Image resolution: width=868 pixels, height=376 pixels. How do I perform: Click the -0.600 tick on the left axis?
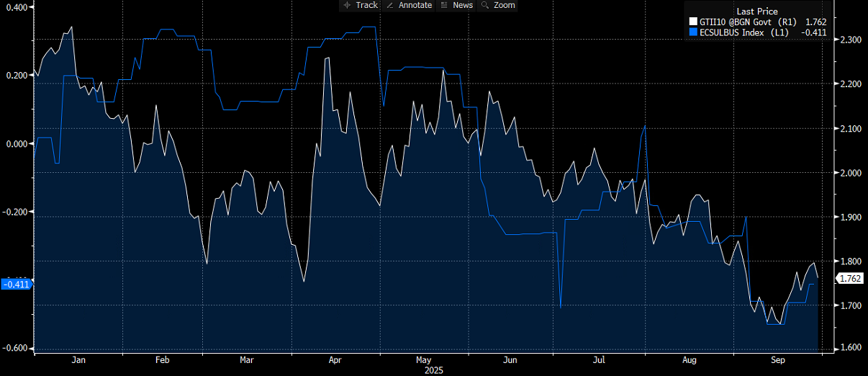click(16, 349)
